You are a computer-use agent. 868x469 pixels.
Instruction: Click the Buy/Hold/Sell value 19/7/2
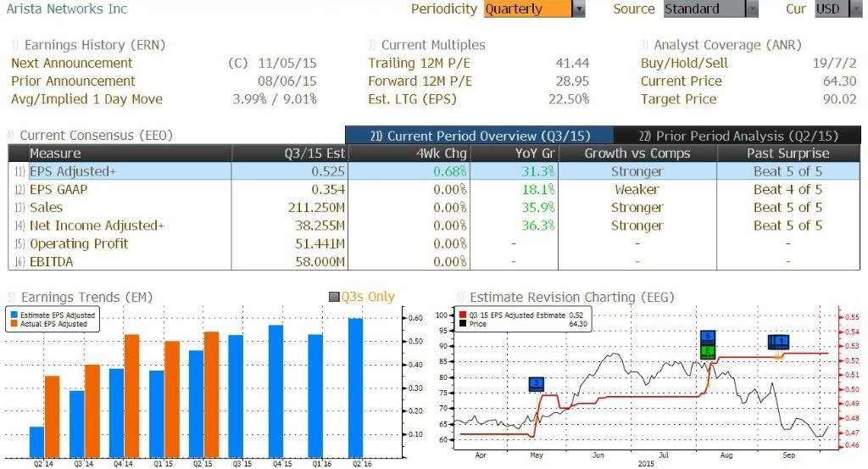[834, 63]
